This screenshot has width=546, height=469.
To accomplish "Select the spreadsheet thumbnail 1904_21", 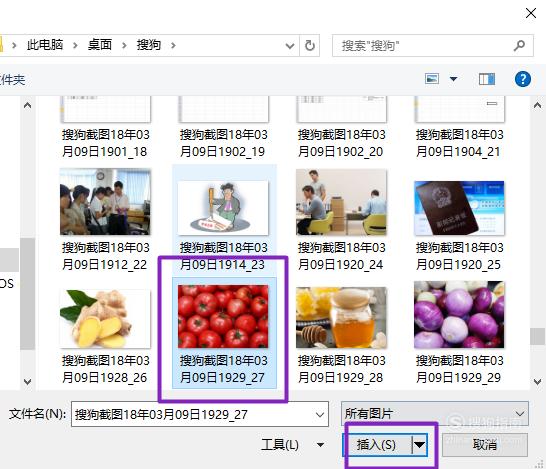I will 459,109.
